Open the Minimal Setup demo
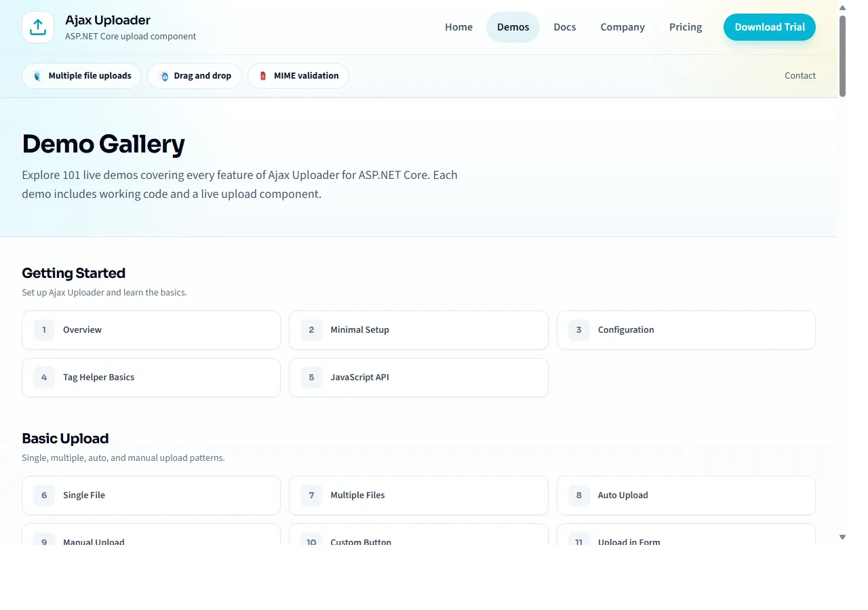The image size is (868, 610). pyautogui.click(x=418, y=330)
